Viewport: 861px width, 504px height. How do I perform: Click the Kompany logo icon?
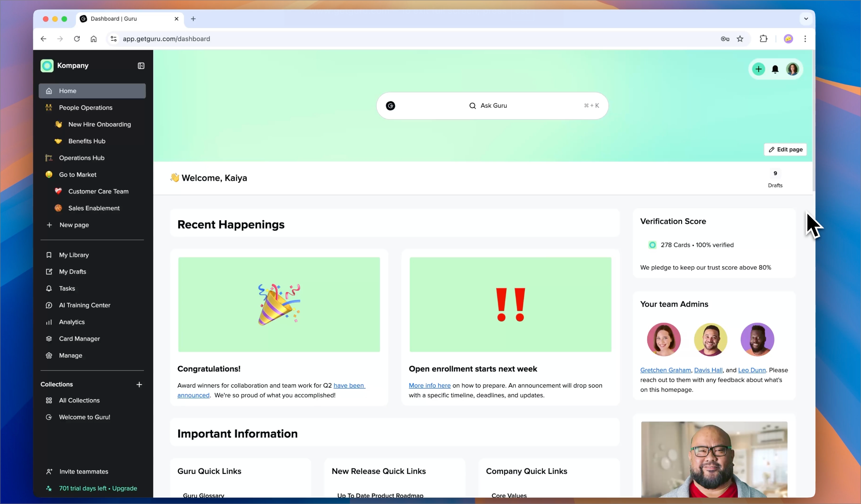(x=47, y=65)
